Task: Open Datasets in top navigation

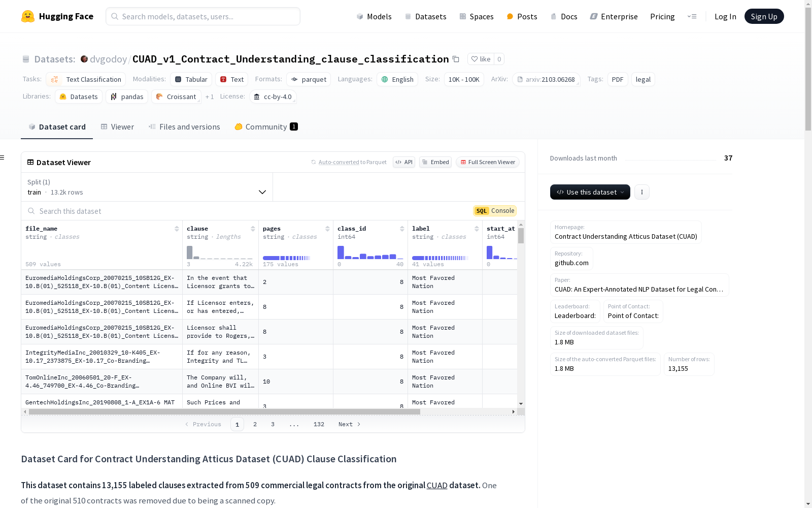Action: (425, 16)
